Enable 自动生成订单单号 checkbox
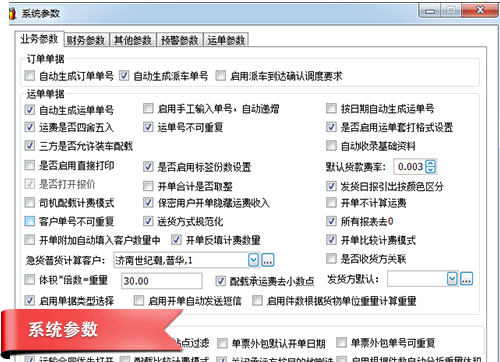 click(x=30, y=76)
